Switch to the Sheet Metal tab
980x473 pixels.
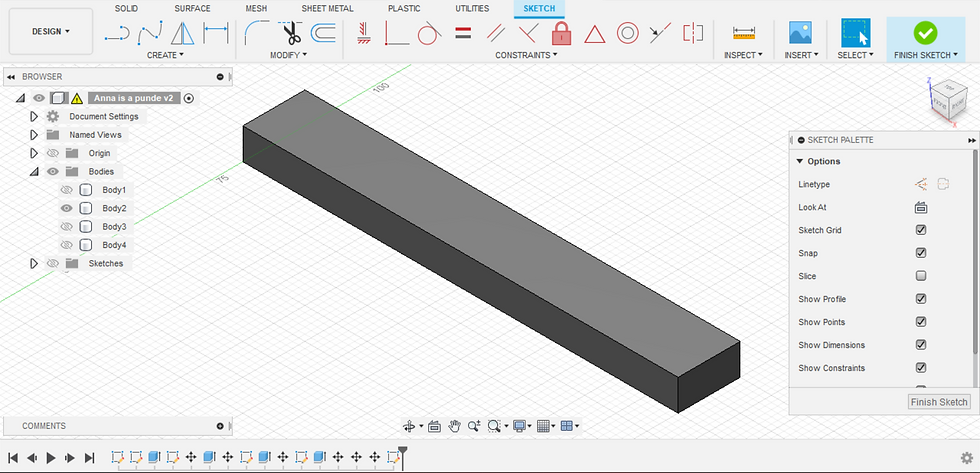point(328,8)
